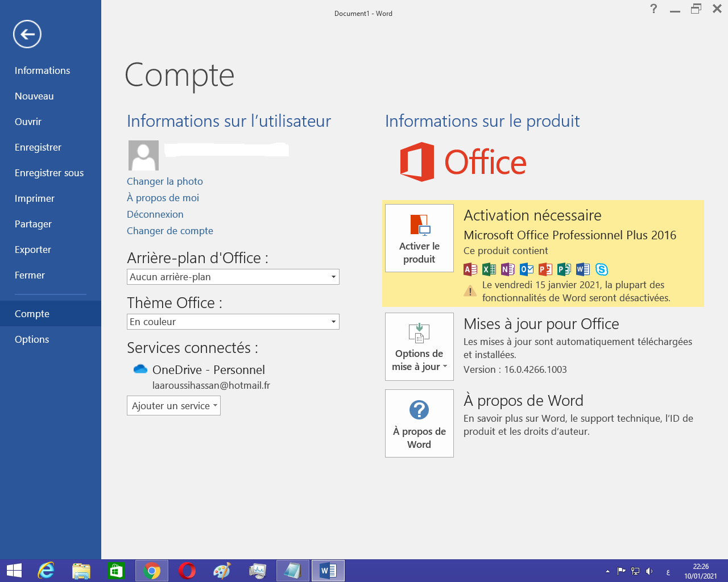Open Options de mise à jour menu
This screenshot has width=728, height=582.
click(x=419, y=347)
